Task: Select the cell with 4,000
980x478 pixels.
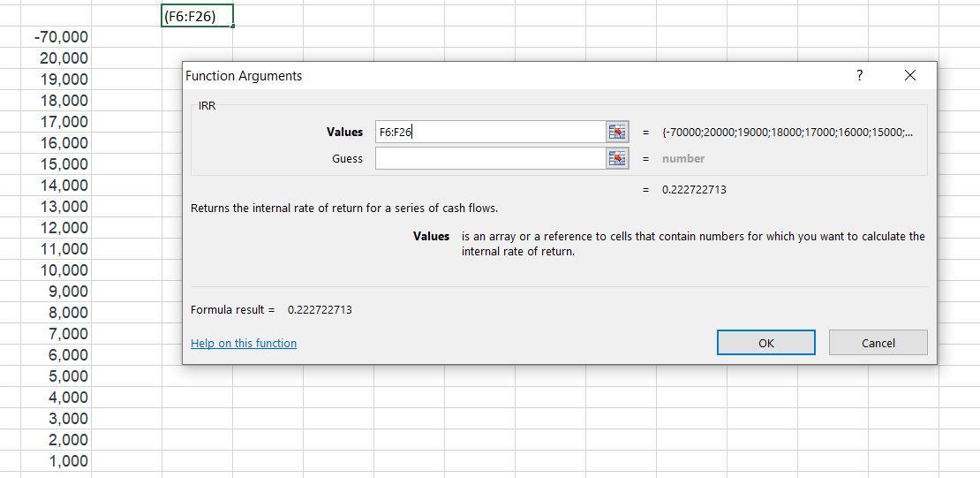Action: point(56,398)
